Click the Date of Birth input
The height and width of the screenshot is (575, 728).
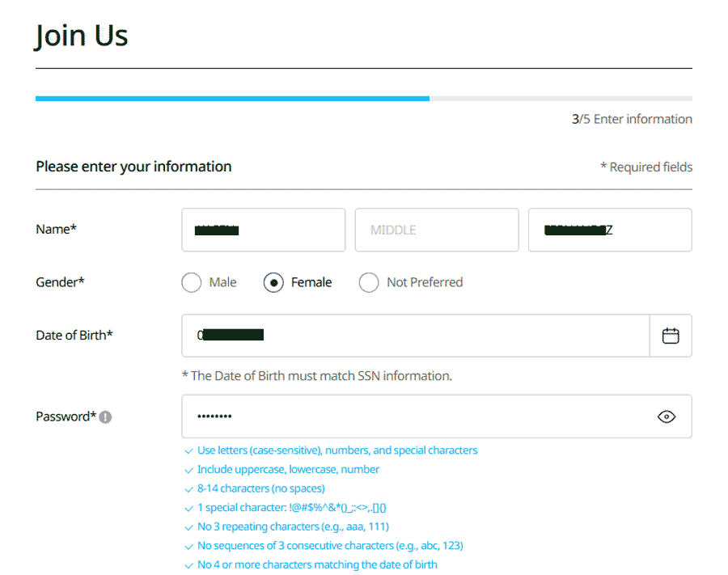[x=404, y=335]
